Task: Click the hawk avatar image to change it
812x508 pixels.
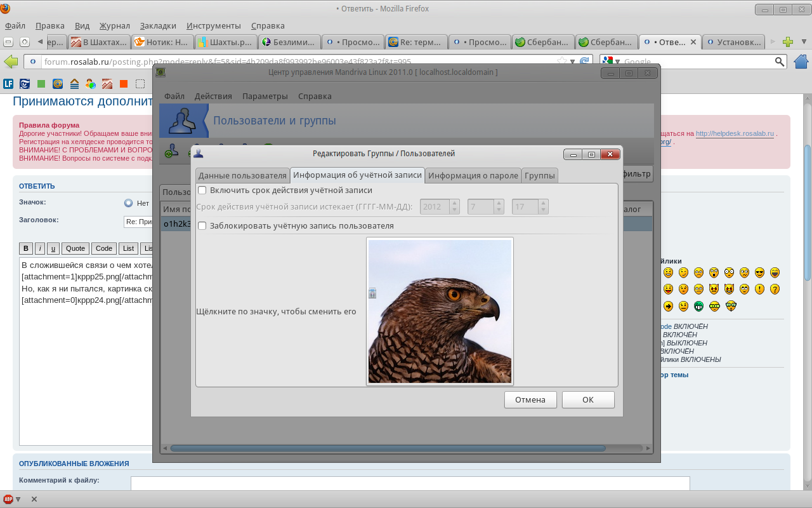Action: coord(440,311)
